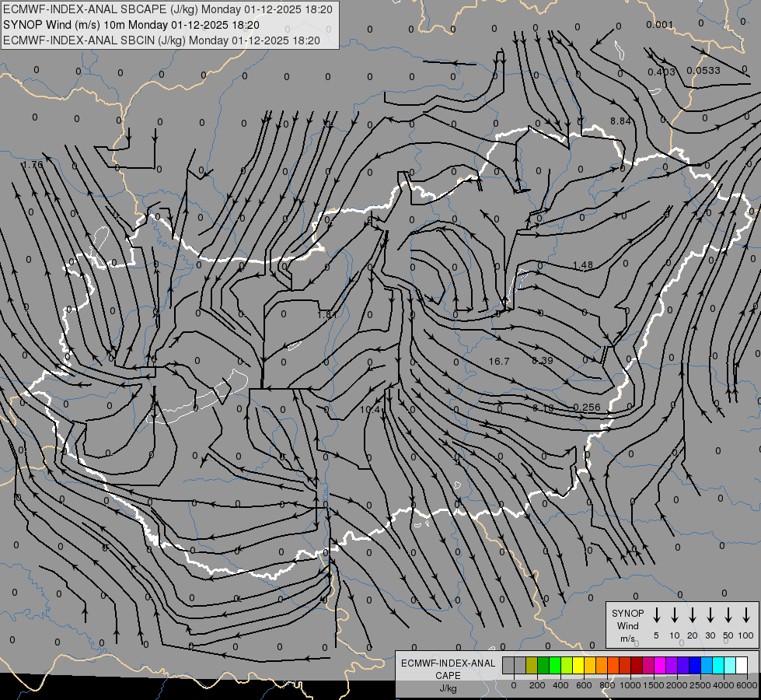Screen dimensions: 761x700
Task: Pick the olive swatch in CAPE legend
Action: point(532,665)
